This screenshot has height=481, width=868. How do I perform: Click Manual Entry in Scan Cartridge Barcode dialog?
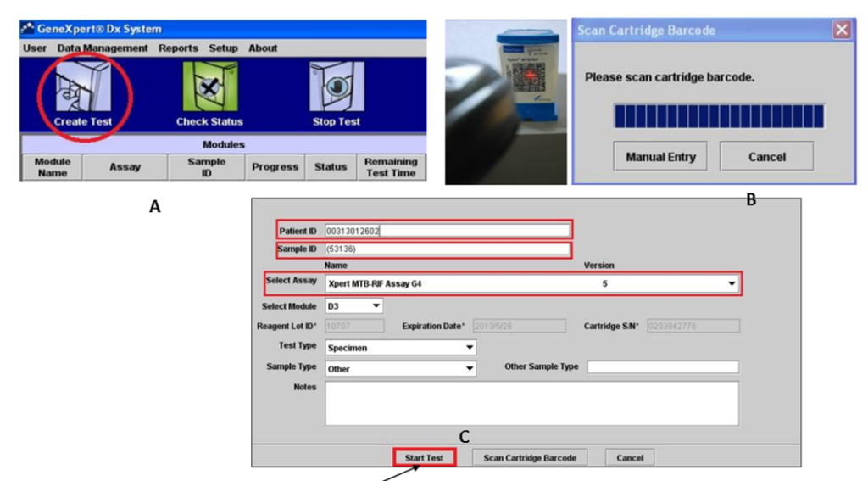pyautogui.click(x=660, y=157)
